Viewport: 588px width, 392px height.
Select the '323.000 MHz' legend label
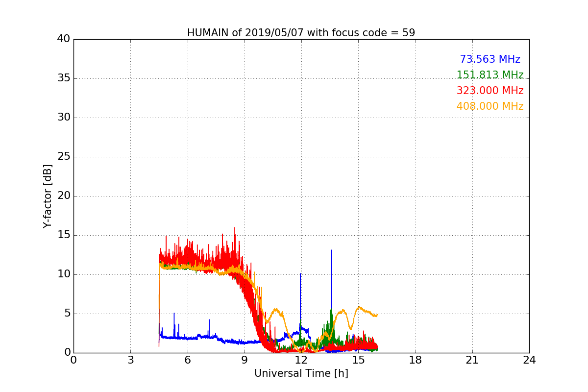pos(490,91)
